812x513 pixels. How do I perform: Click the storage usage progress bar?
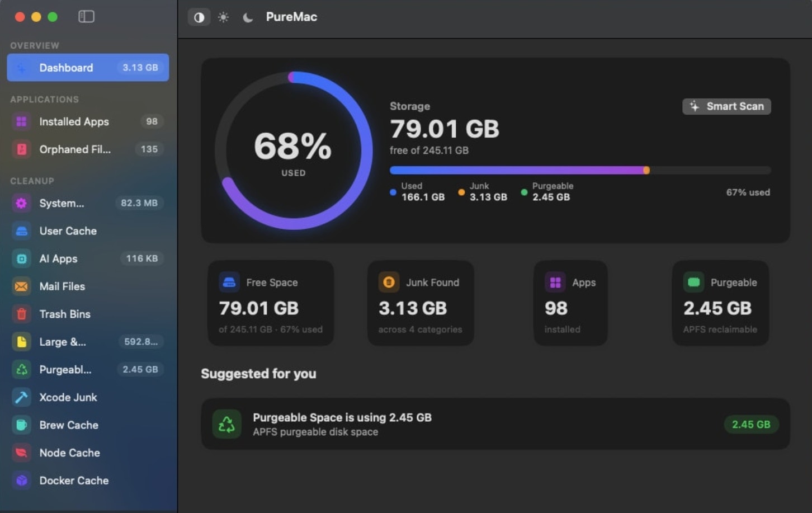tap(580, 170)
